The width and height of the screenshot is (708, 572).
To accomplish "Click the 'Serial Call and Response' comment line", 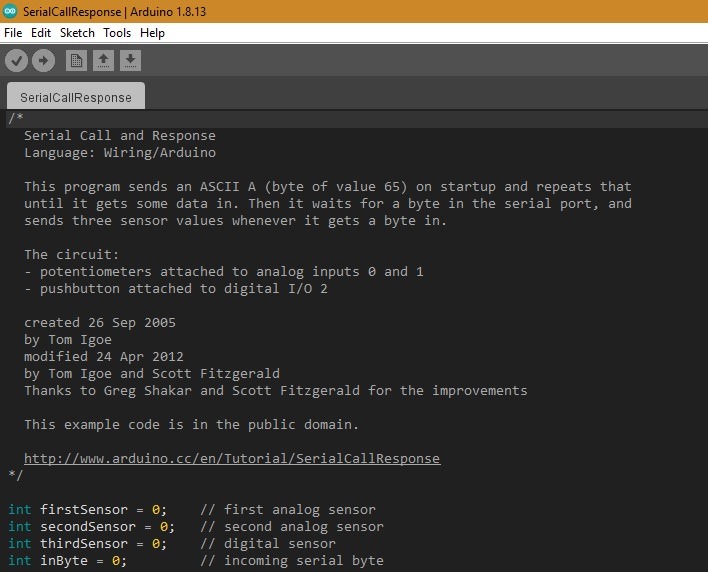I will click(x=120, y=136).
